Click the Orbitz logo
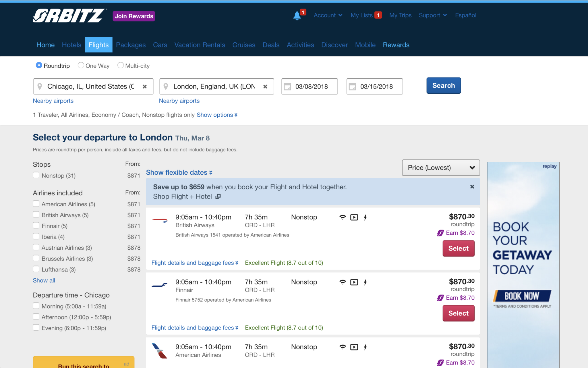This screenshot has width=588, height=368. tap(70, 16)
